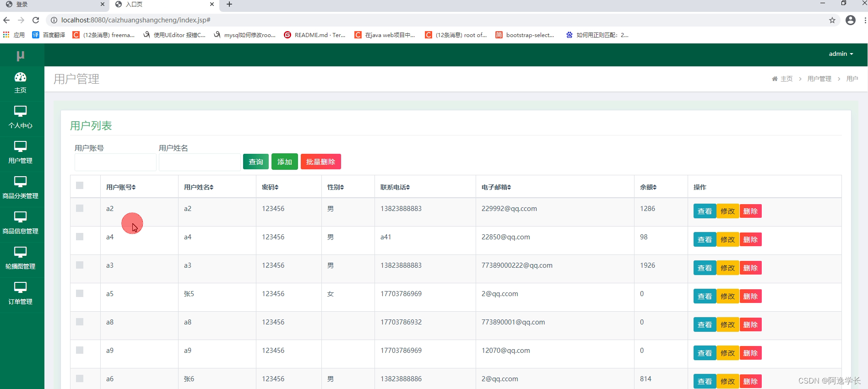
Task: Click the green 查询 search button
Action: (x=256, y=162)
